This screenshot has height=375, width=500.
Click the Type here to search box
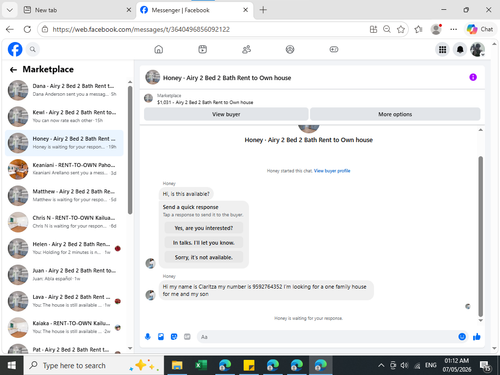(93, 366)
